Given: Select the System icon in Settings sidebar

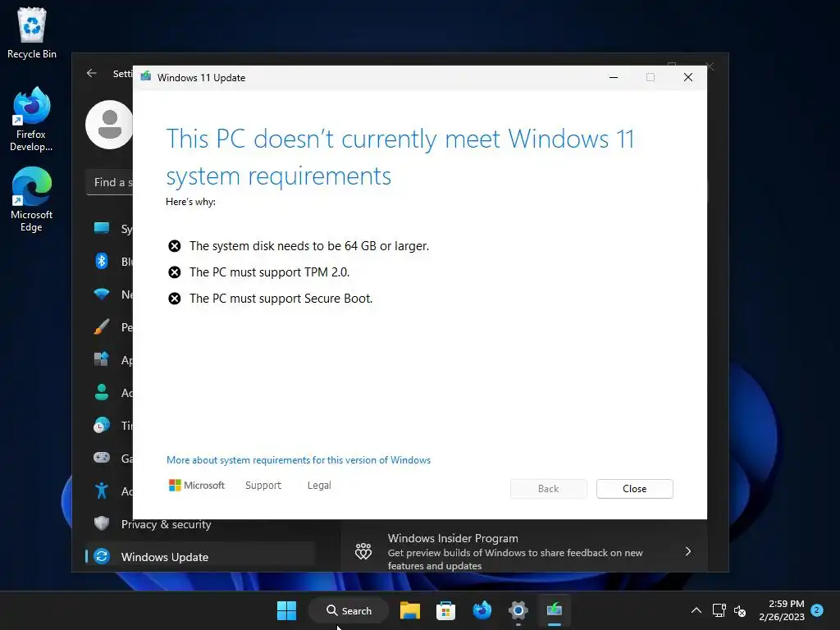Looking at the screenshot, I should tap(101, 228).
